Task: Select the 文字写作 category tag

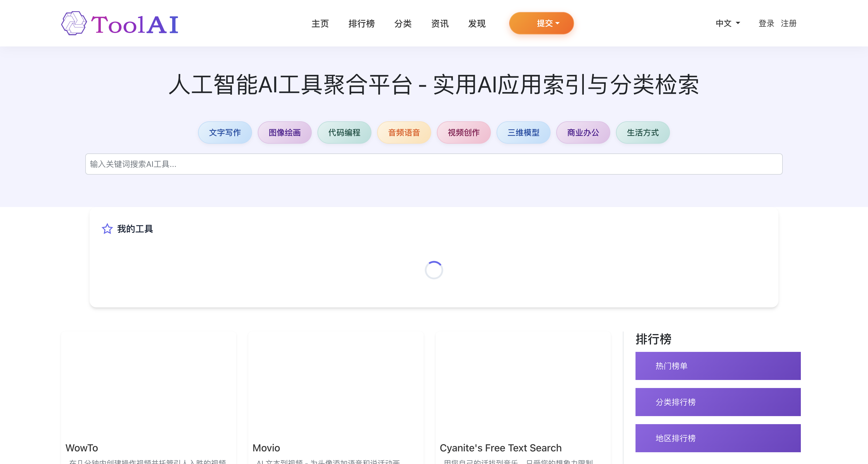Action: click(x=224, y=132)
